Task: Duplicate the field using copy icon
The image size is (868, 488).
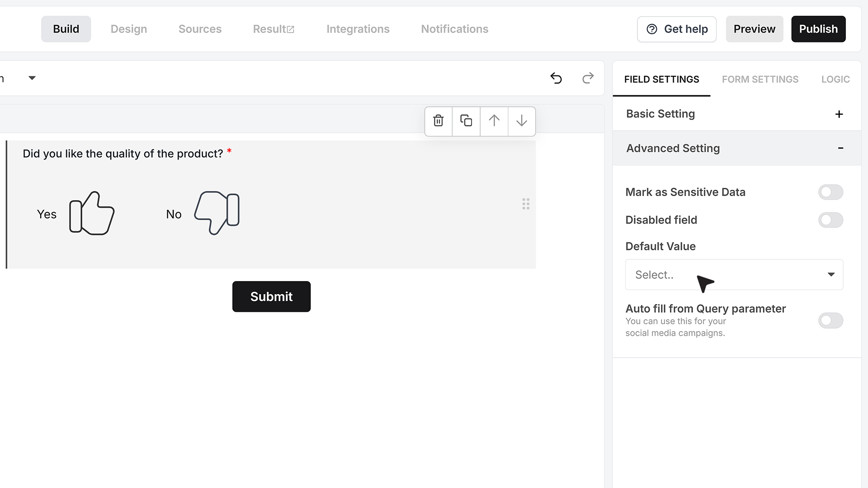Action: (x=466, y=121)
